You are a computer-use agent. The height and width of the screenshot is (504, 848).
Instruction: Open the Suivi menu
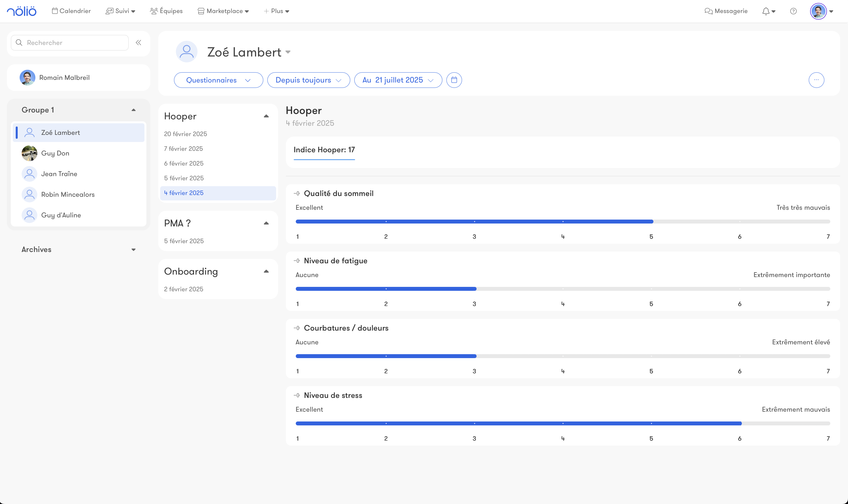121,11
